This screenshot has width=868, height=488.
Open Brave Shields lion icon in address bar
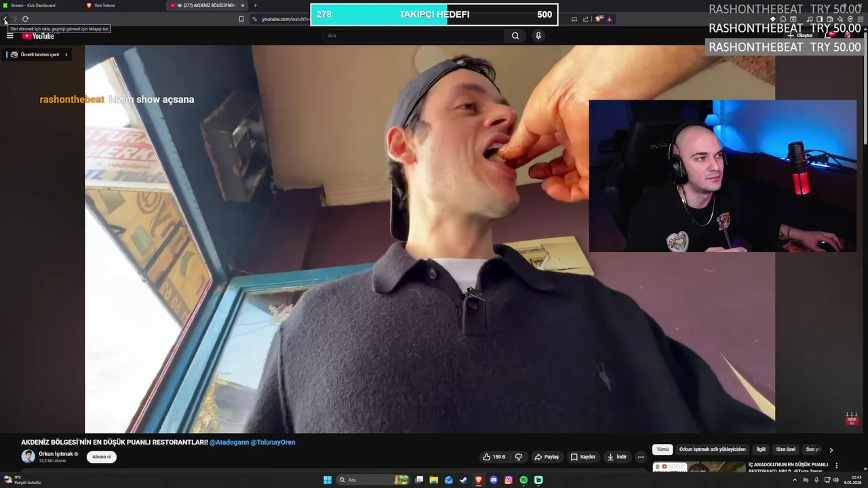(x=599, y=19)
